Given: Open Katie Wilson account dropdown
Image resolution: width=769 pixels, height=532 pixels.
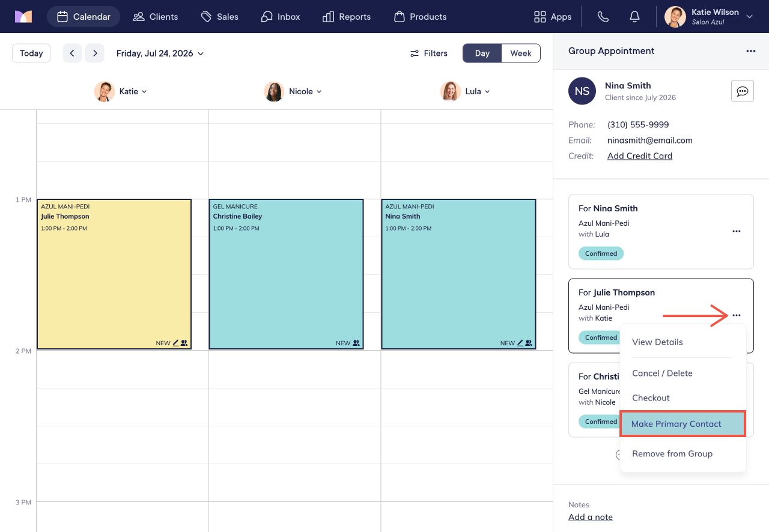Looking at the screenshot, I should click(710, 17).
